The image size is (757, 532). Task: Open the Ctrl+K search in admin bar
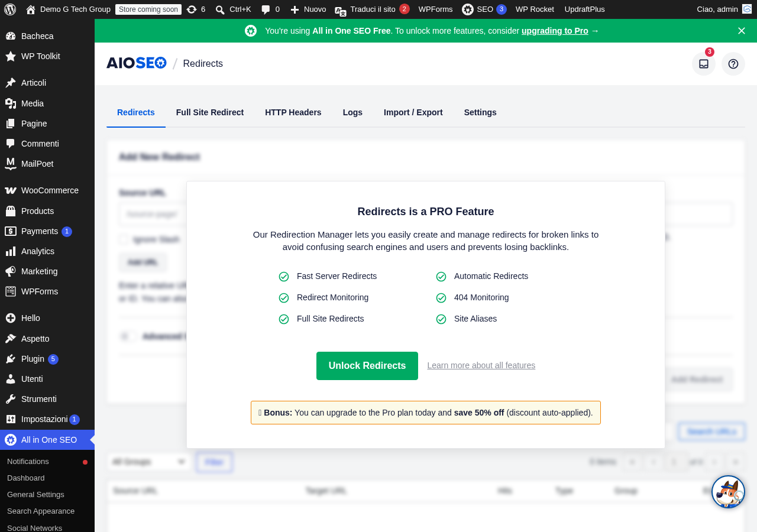coord(233,9)
